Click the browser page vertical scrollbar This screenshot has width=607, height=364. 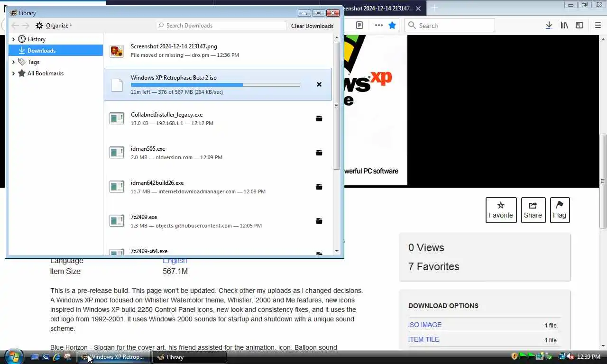(603, 180)
